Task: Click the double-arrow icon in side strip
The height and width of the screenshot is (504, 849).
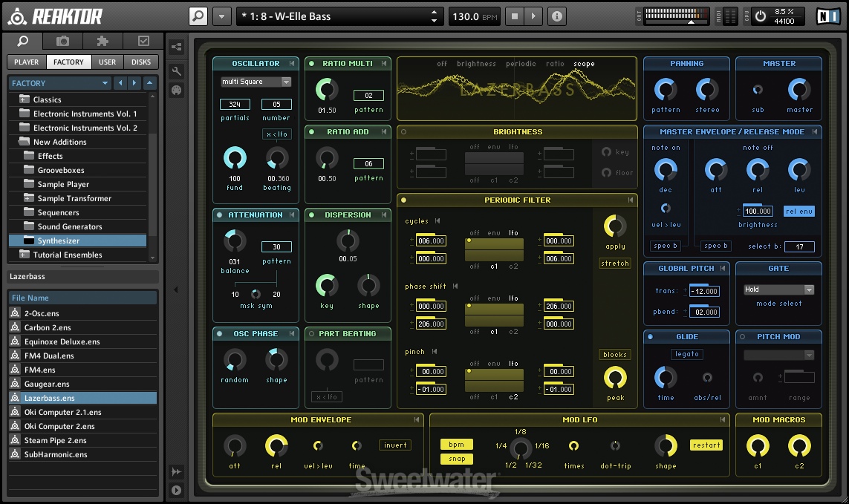Action: 177,471
